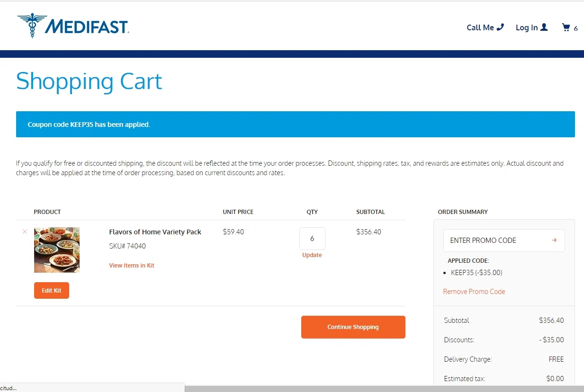This screenshot has height=392, width=584.
Task: Click Remove Promo Code link
Action: pos(474,292)
